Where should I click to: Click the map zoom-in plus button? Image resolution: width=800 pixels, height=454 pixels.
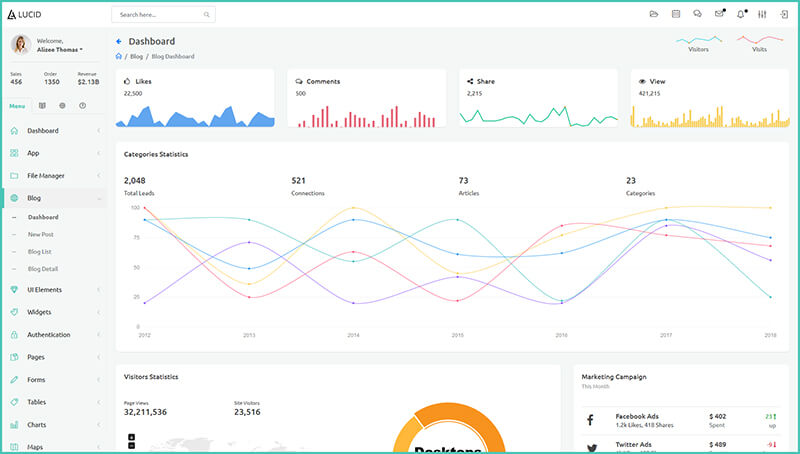(131, 436)
